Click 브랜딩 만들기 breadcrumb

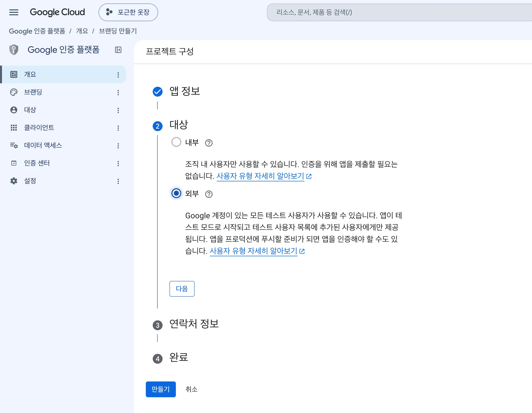pos(118,31)
